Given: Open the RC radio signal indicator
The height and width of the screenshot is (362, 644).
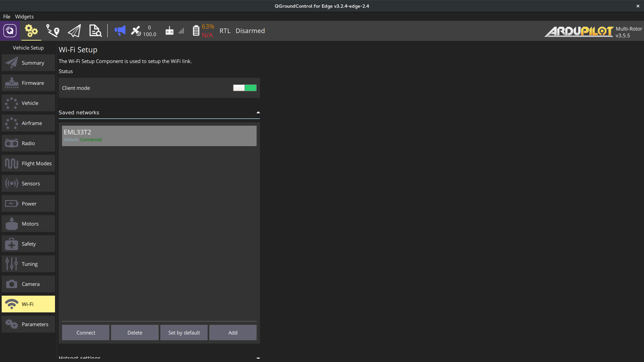Looking at the screenshot, I should pyautogui.click(x=169, y=31).
